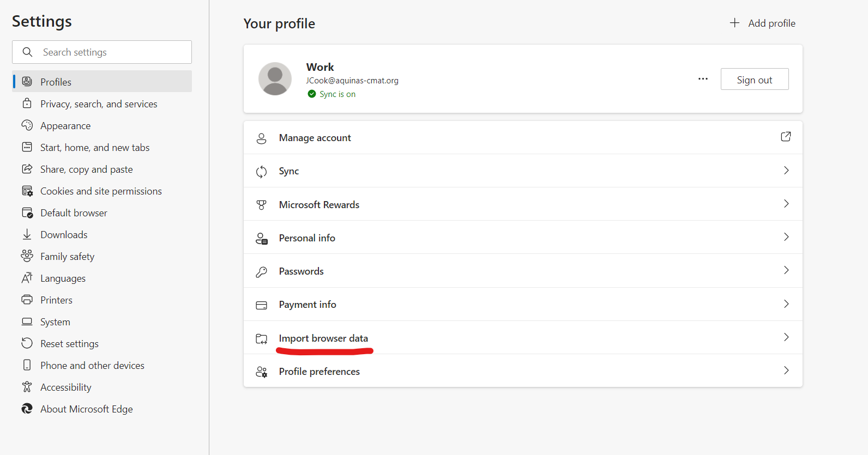This screenshot has height=455, width=868.
Task: Click the Search settings input field
Action: tap(102, 52)
